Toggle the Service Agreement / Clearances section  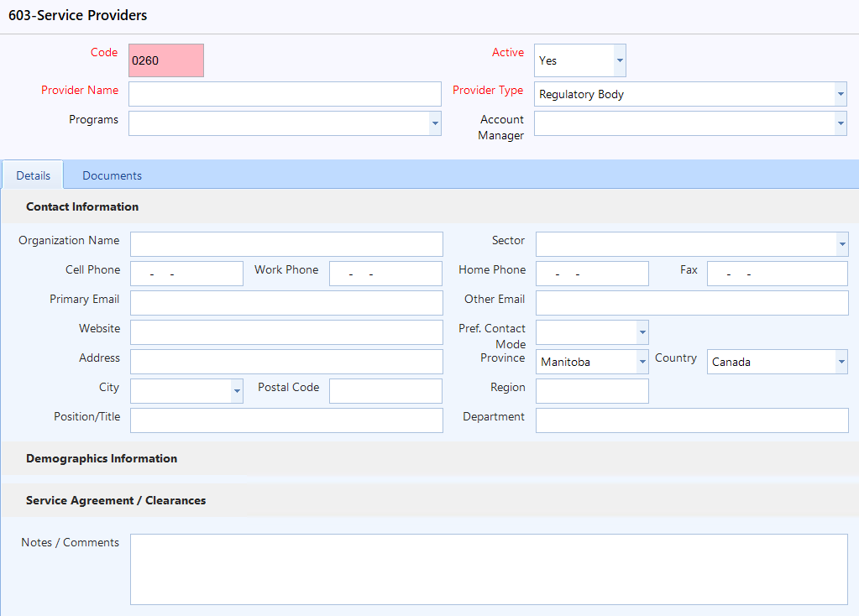[430, 500]
